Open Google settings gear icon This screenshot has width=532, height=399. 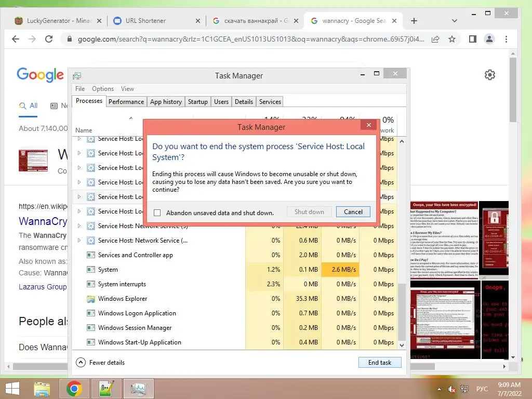click(x=489, y=75)
